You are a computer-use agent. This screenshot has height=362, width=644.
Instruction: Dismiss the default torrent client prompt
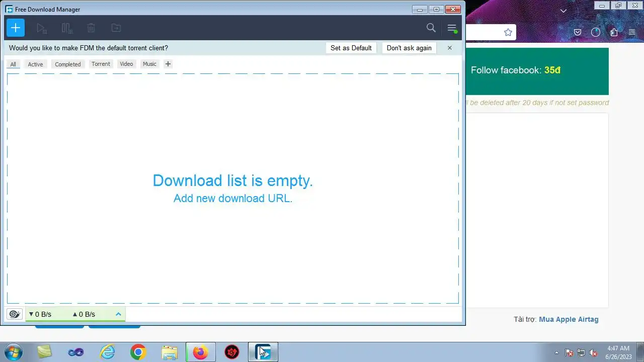pos(450,48)
